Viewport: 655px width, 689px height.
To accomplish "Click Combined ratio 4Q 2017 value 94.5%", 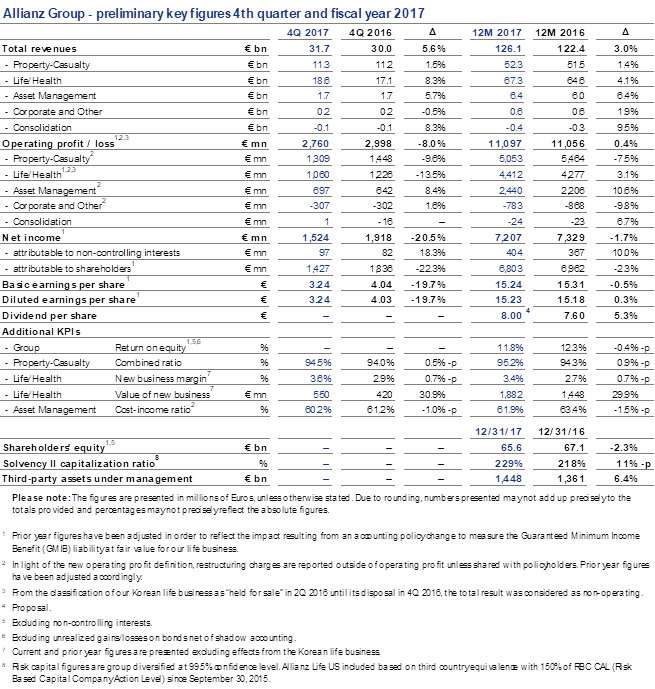I will pyautogui.click(x=318, y=363).
